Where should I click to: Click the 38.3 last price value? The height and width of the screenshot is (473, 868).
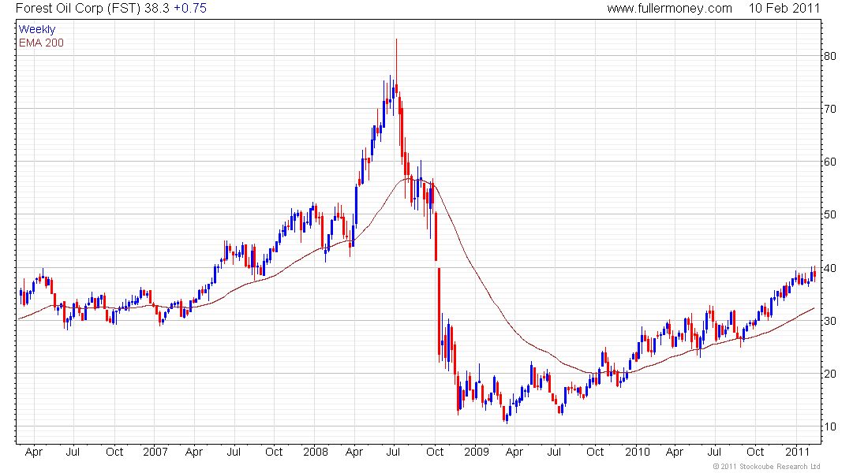(x=157, y=9)
